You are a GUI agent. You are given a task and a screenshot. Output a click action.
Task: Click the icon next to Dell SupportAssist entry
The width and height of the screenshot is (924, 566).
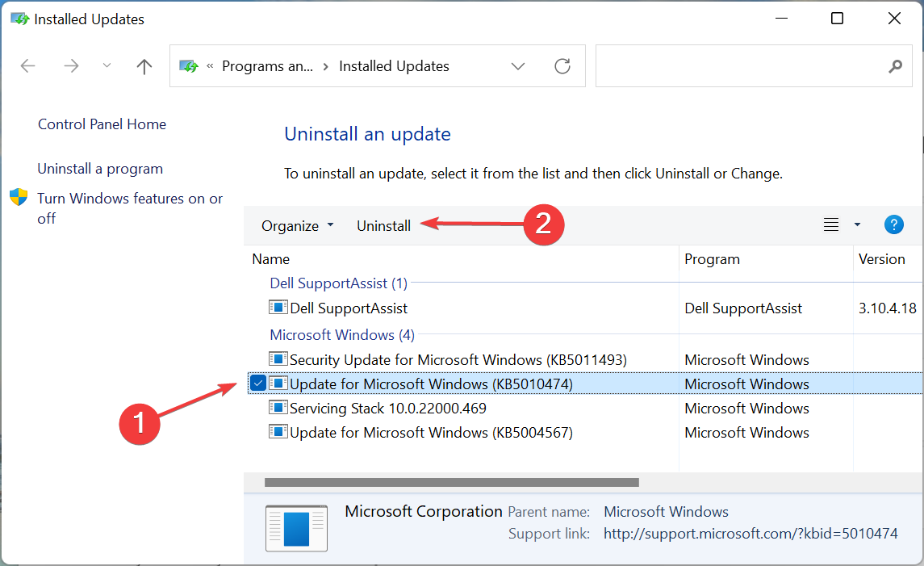pyautogui.click(x=278, y=308)
